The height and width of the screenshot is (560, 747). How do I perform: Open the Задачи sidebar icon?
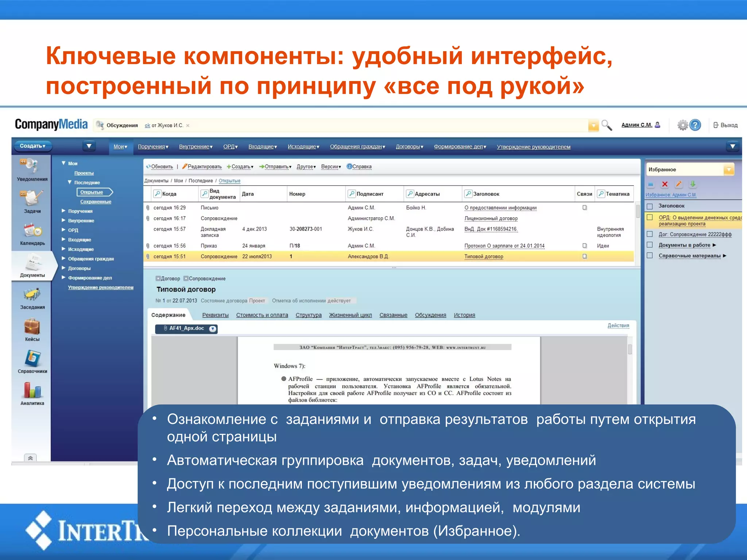tap(31, 198)
